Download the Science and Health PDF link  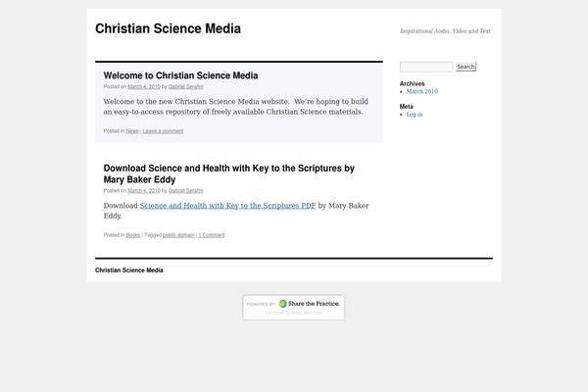[227, 206]
